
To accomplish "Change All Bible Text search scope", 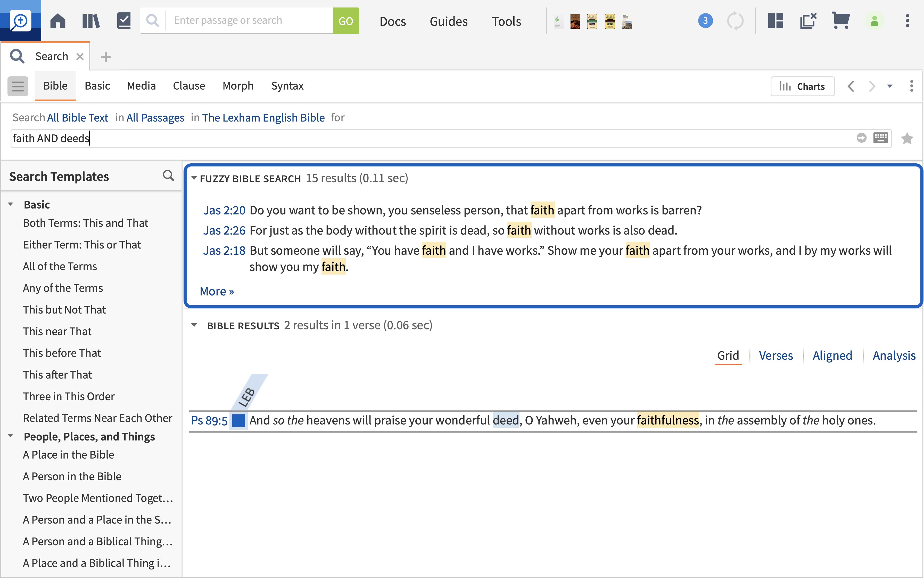I will [78, 118].
